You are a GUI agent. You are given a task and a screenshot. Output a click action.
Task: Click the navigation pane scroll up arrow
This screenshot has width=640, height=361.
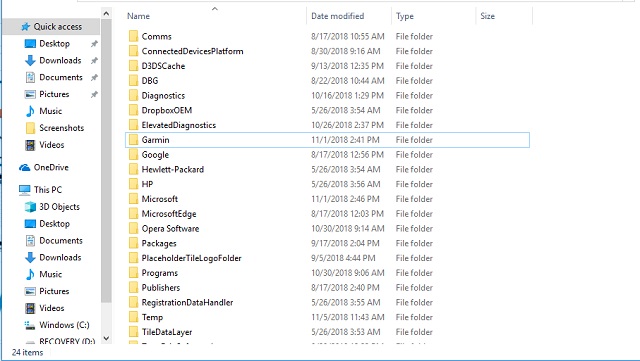(x=106, y=13)
